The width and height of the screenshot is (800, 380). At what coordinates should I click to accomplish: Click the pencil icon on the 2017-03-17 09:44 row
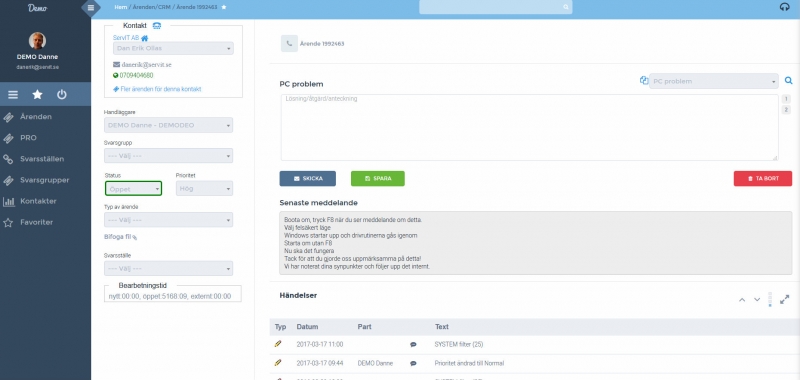point(278,363)
